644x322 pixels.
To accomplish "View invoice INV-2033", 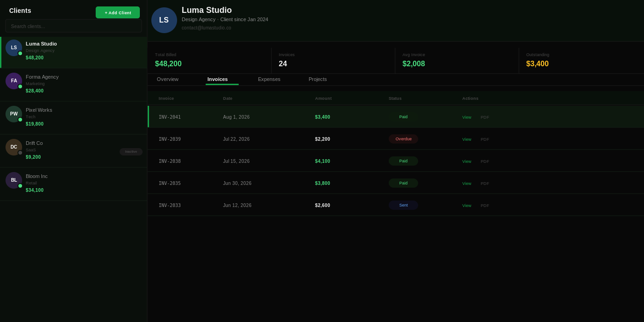I will [x=466, y=206].
